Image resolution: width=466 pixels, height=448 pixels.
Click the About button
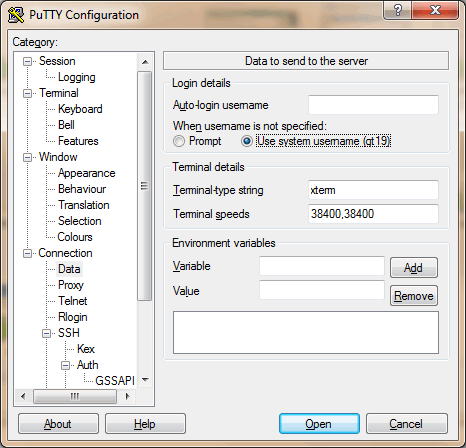[58, 424]
